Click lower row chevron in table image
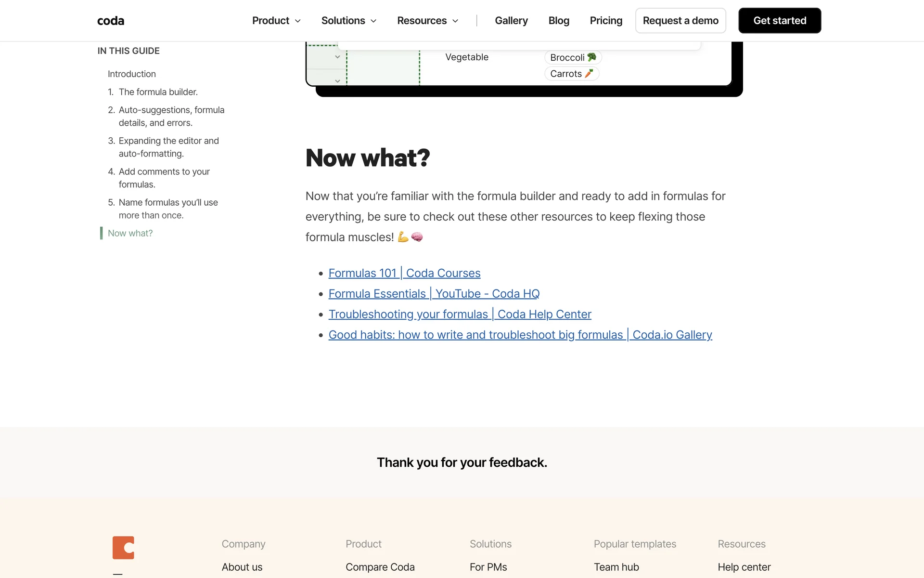 (x=337, y=81)
